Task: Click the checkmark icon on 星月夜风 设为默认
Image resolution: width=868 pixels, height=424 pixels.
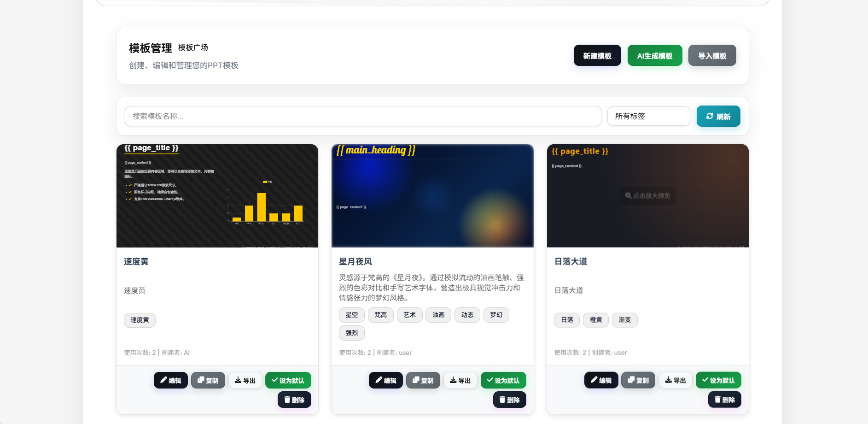Action: 489,380
